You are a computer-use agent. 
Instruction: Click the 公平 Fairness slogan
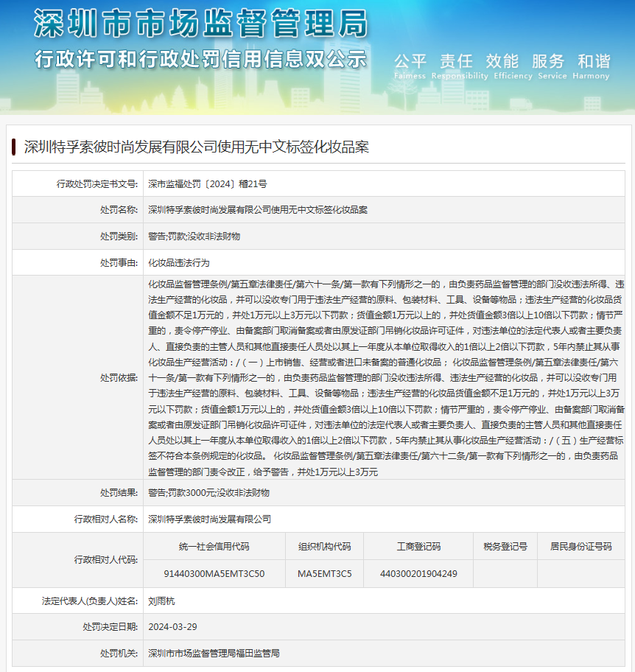(410, 66)
